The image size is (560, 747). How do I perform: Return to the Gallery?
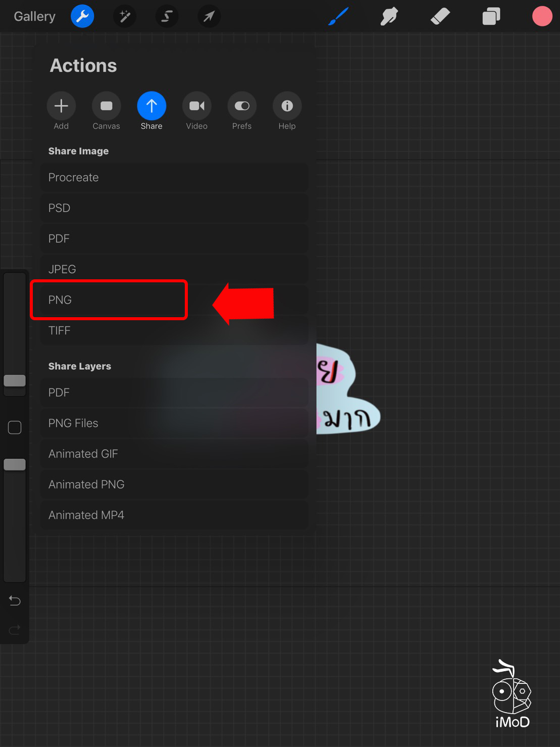34,17
